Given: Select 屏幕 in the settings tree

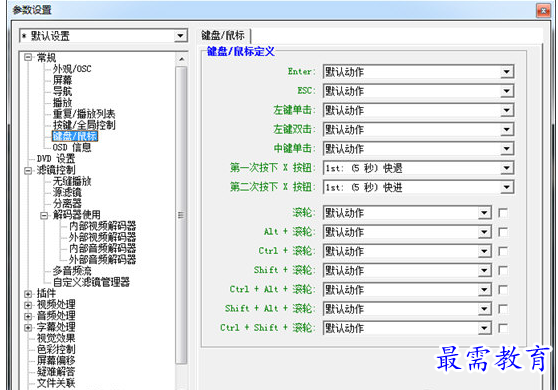Looking at the screenshot, I should tap(62, 80).
